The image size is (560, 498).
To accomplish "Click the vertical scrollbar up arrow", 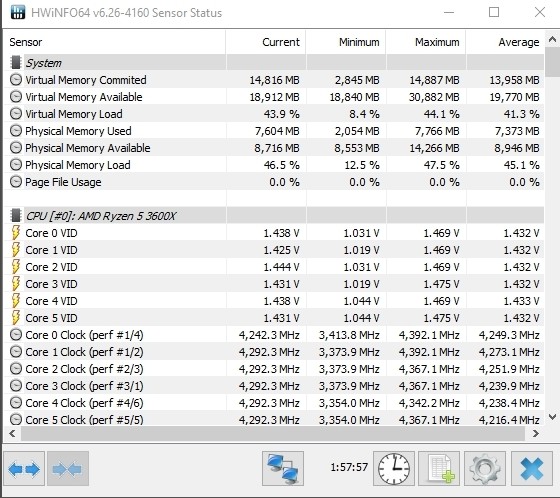I will 552,39.
